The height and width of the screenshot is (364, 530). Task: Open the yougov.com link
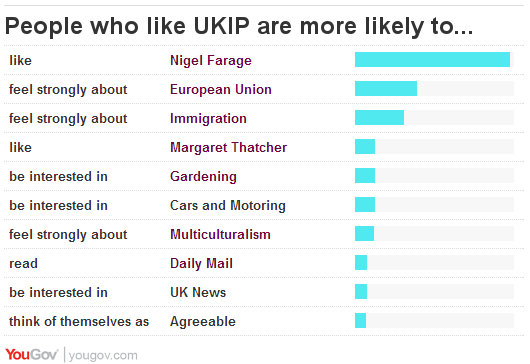[x=103, y=356]
